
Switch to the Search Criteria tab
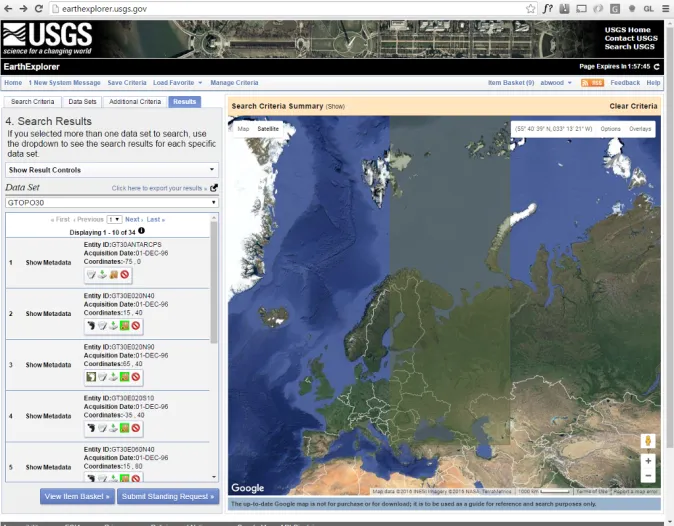pos(32,102)
